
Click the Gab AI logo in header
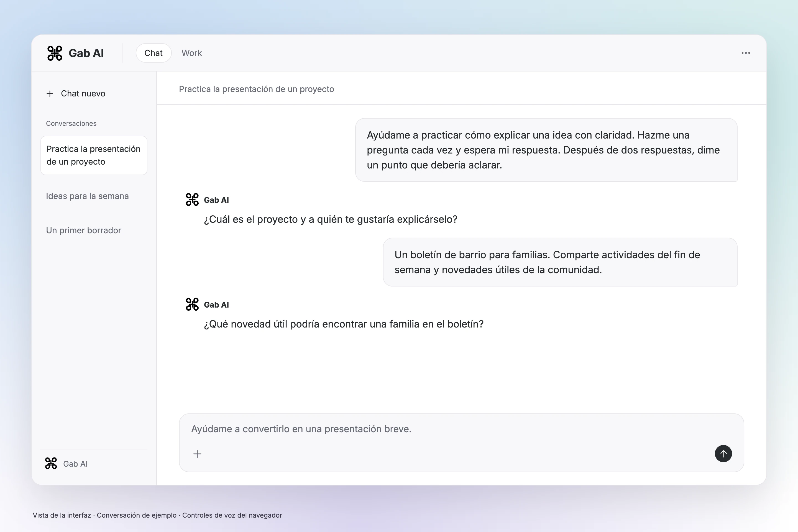coord(55,53)
